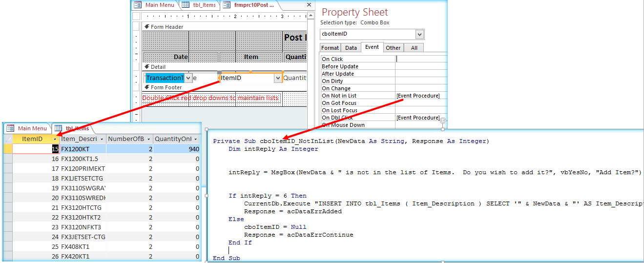Select cell FX408KT1
This screenshot has width=644, height=263.
83,246
